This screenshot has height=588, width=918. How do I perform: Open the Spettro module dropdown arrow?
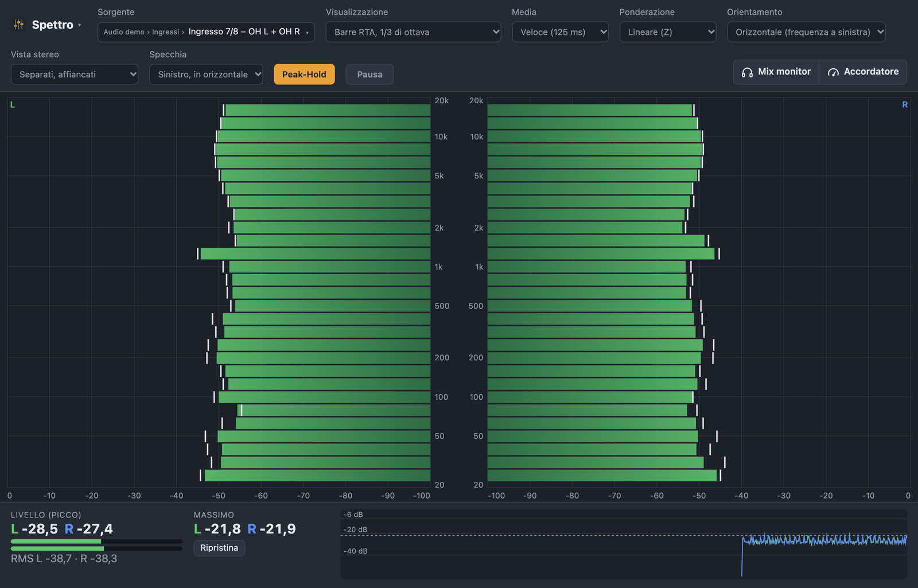click(80, 25)
